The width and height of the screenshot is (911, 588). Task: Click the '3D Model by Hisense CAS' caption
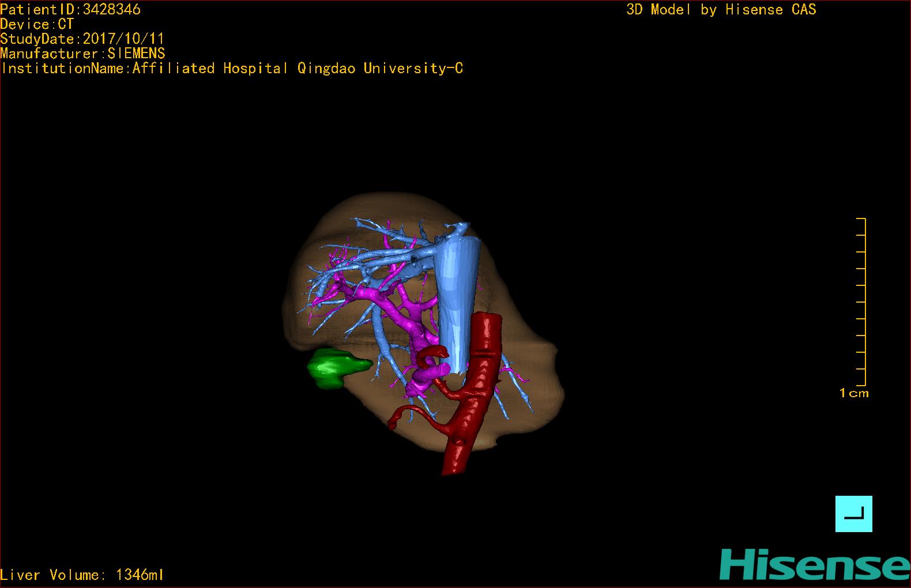[x=721, y=9]
